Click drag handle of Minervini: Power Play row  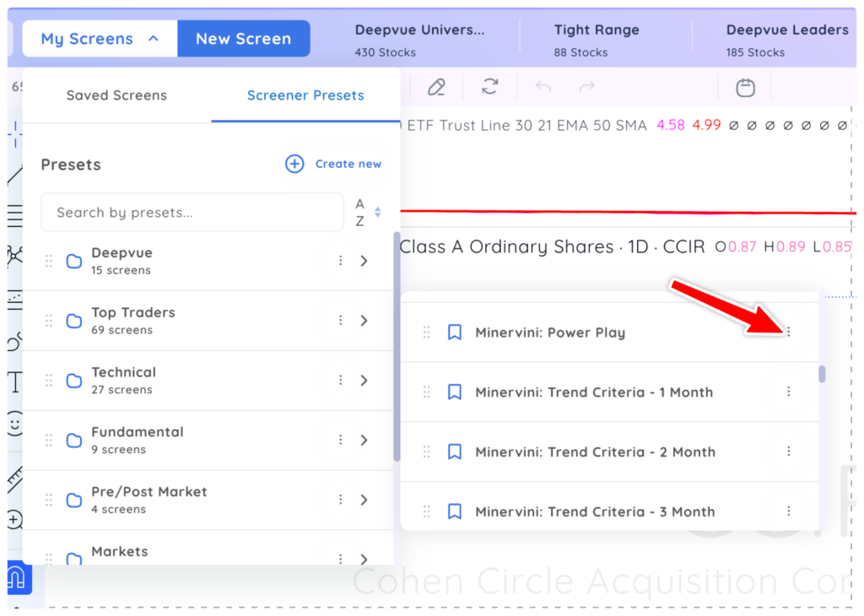pos(426,332)
